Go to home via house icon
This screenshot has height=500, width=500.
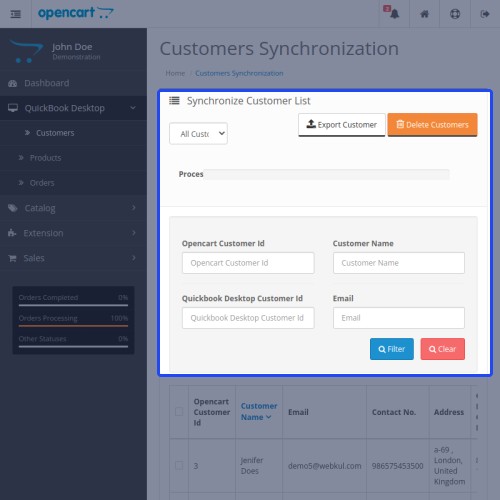tap(424, 14)
